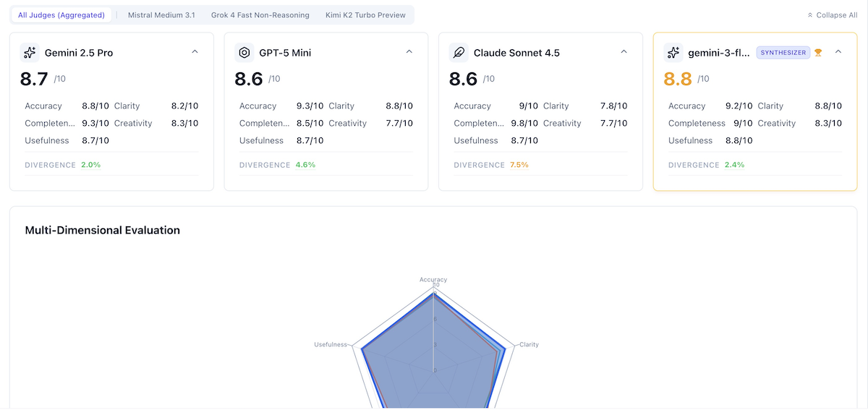The image size is (868, 410).
Task: Open the Grok 4 Fast Non-Reasoning tab
Action: 260,15
